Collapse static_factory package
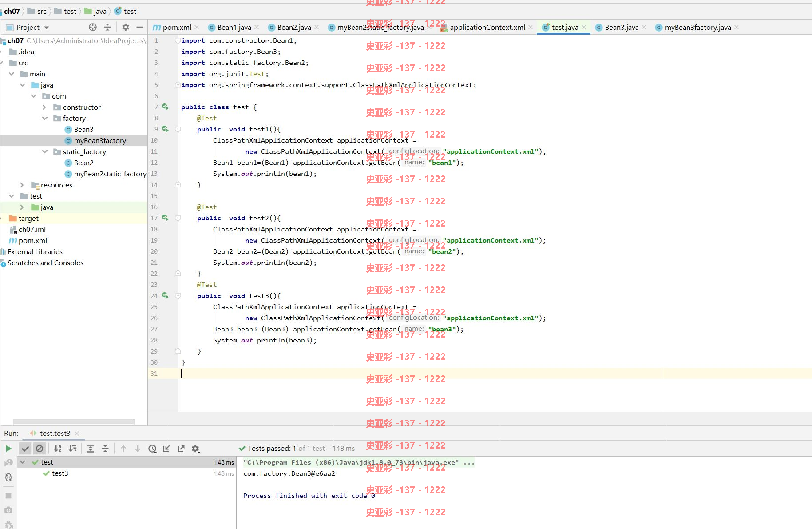812x529 pixels. pyautogui.click(x=44, y=151)
